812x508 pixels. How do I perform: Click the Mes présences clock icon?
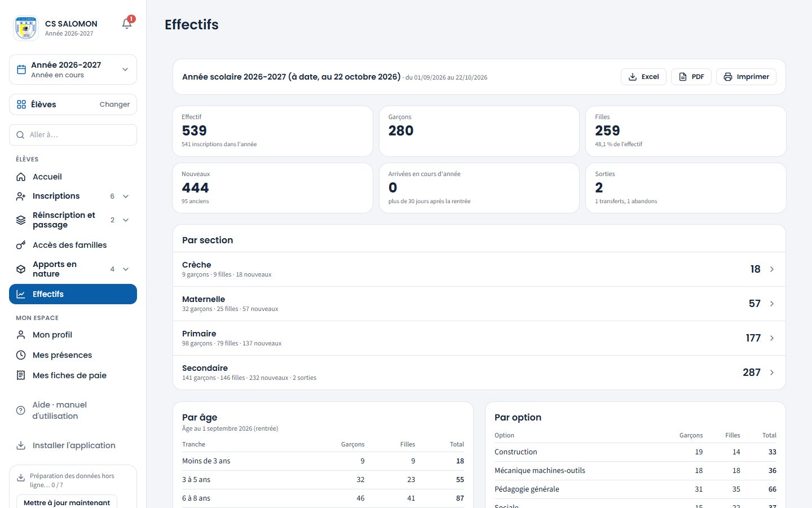pyautogui.click(x=21, y=355)
